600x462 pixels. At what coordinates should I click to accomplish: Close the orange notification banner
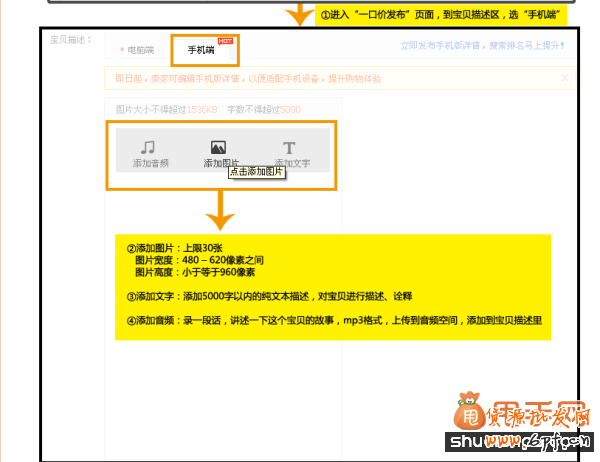pos(564,77)
